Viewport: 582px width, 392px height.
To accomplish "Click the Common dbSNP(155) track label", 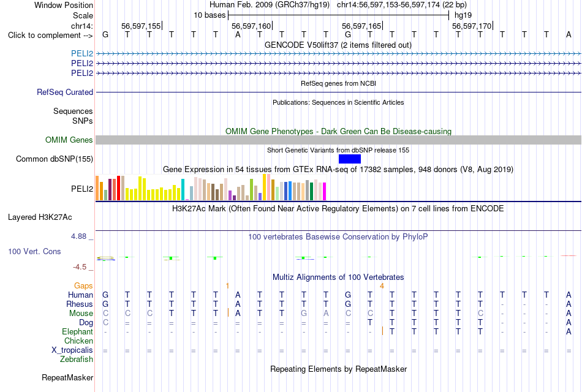I will point(55,159).
